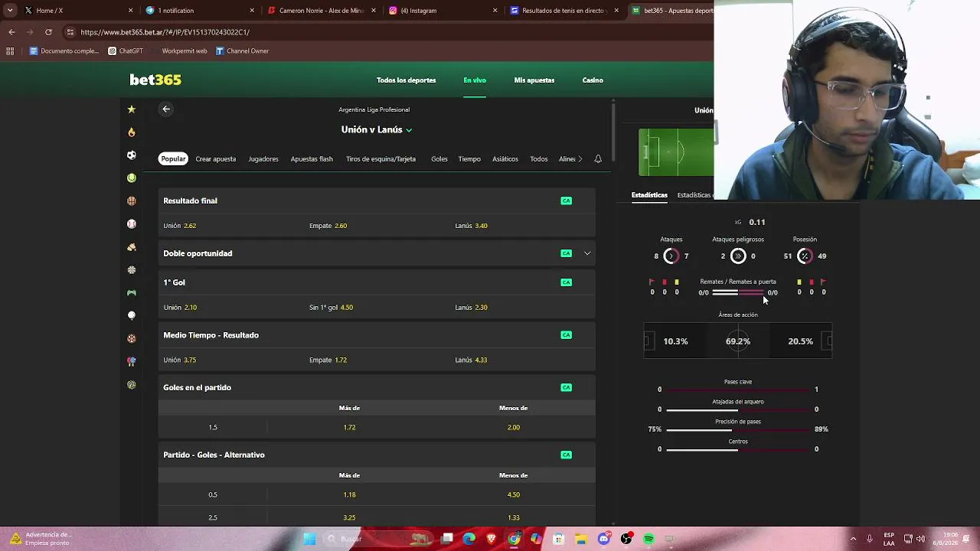Collapse the Partido - Goles - Alternativo header
This screenshot has height=551, width=980.
tap(377, 455)
